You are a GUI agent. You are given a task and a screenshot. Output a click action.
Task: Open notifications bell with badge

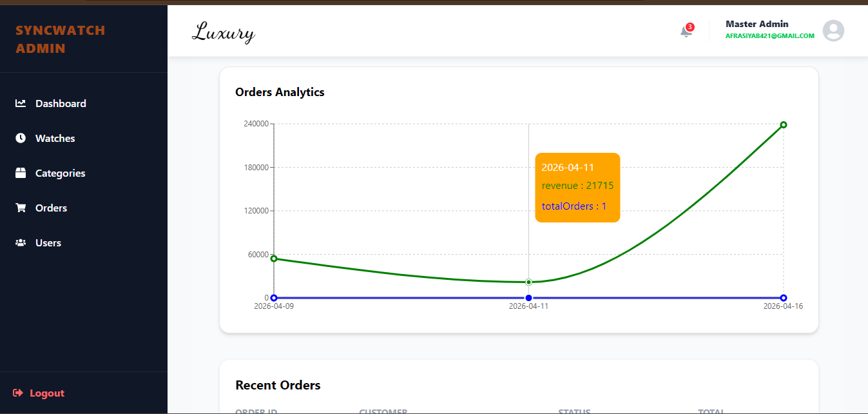point(687,30)
